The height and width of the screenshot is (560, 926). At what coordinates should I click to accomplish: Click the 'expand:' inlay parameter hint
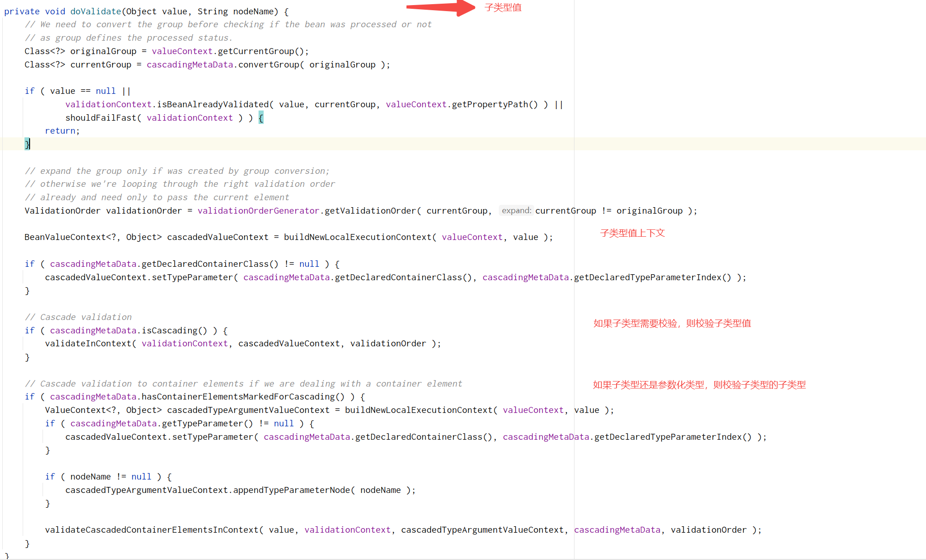[516, 211]
